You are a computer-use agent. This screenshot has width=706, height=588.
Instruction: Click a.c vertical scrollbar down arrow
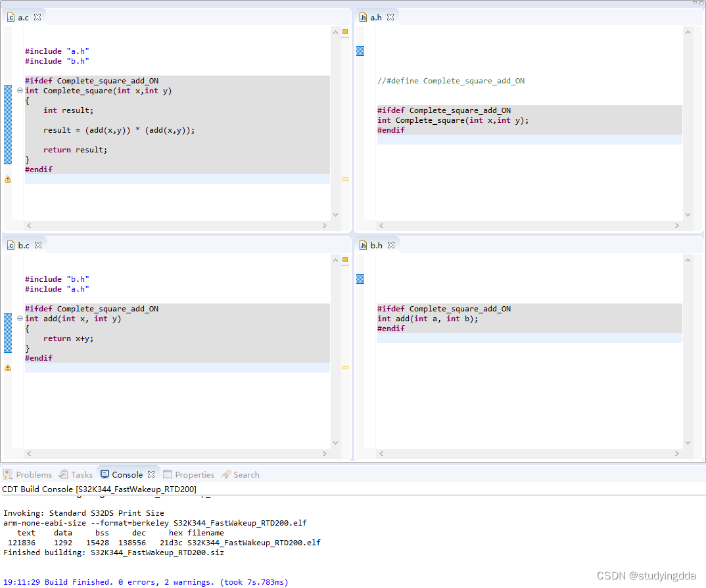[335, 215]
